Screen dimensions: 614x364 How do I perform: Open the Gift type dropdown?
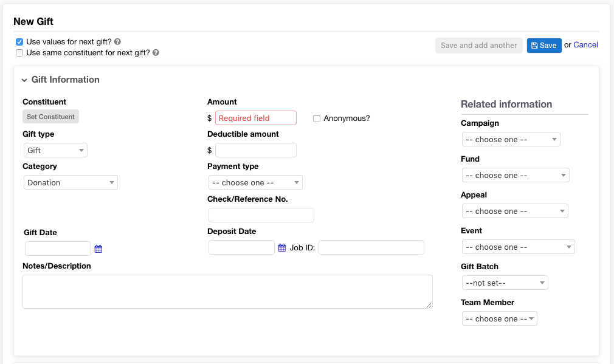tap(55, 150)
